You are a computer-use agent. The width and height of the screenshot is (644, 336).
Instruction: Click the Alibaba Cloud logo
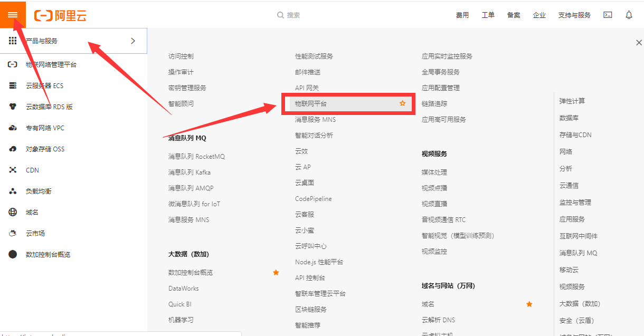[60, 15]
